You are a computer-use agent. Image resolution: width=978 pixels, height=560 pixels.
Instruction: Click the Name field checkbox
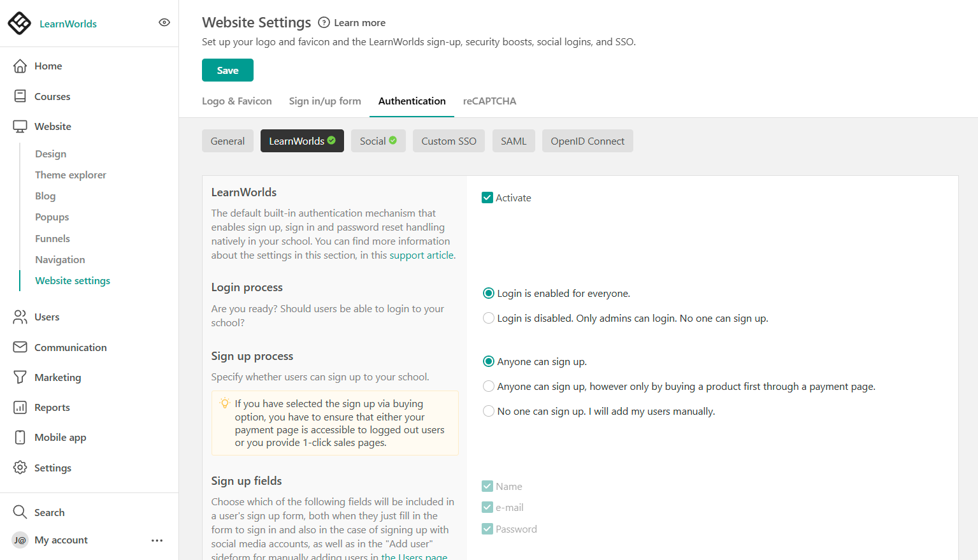(487, 486)
